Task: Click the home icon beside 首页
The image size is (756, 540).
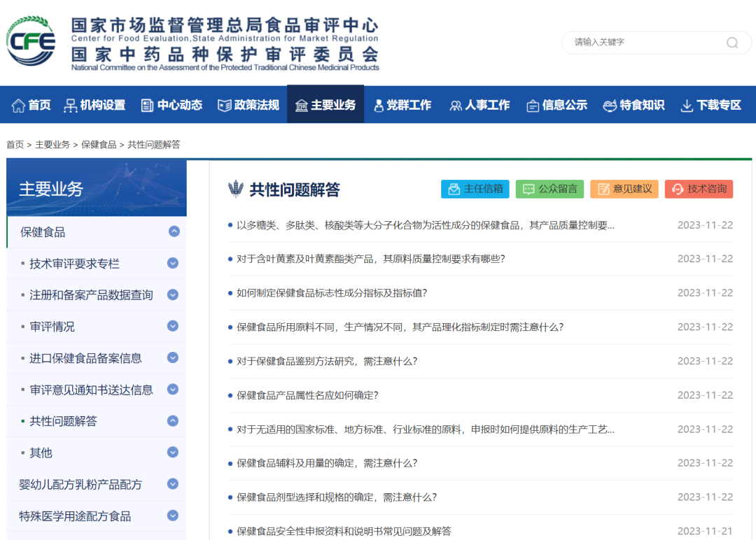Action: pyautogui.click(x=18, y=106)
